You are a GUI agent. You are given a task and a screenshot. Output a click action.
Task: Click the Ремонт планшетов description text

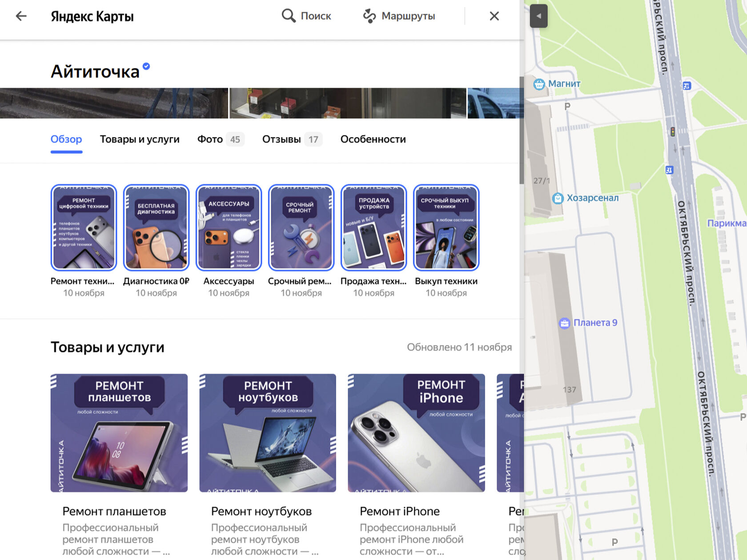pos(116,540)
